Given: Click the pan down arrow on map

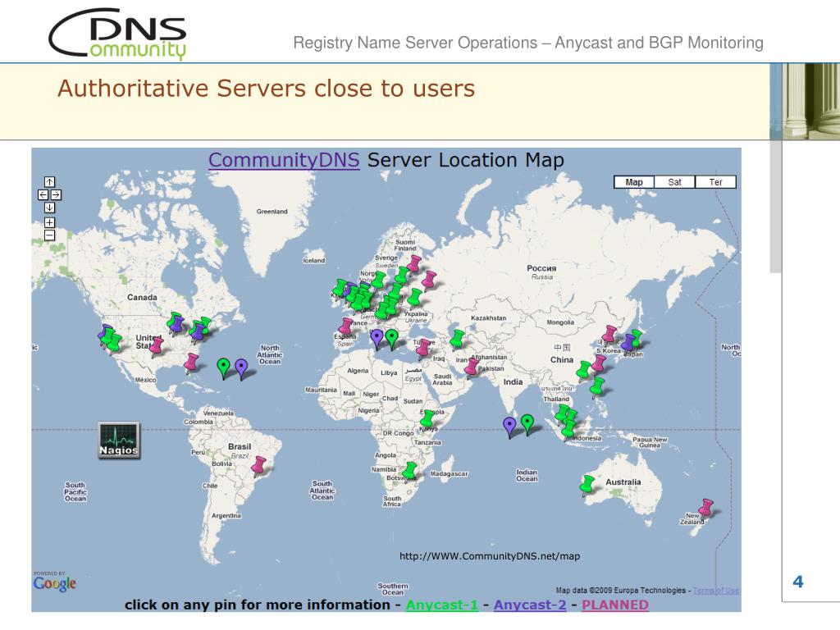Looking at the screenshot, I should pos(49,208).
